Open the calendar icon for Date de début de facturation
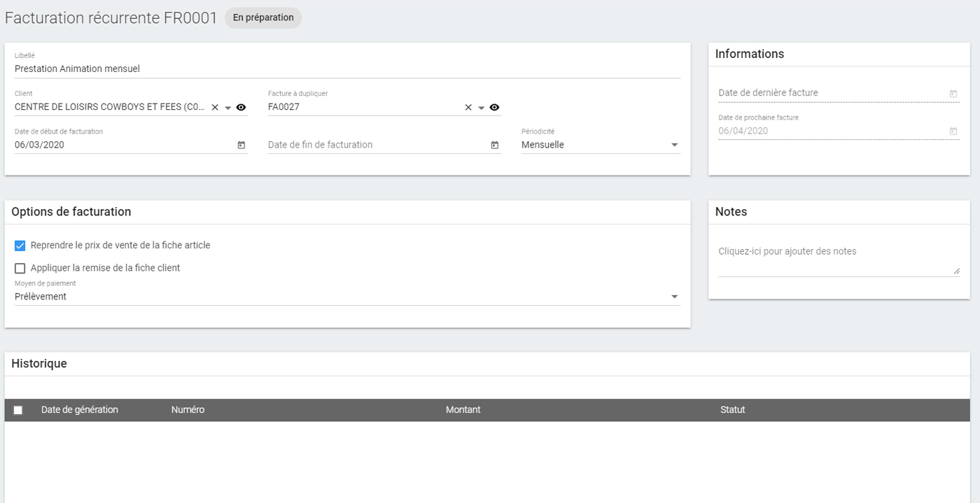This screenshot has height=503, width=980. tap(241, 144)
